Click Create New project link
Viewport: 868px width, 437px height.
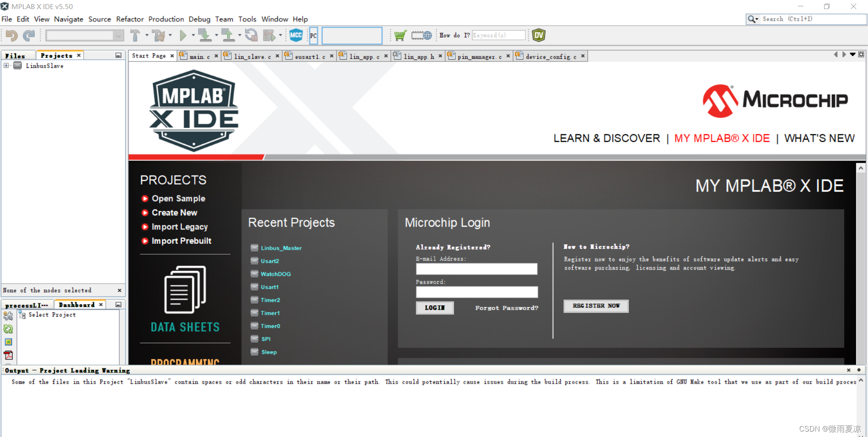[x=174, y=213]
